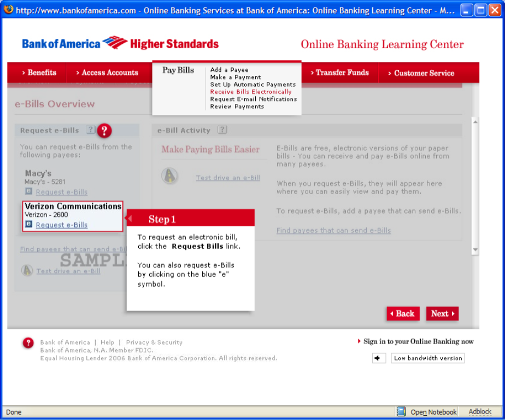Click Request e-Bills link for Verizon
The width and height of the screenshot is (505, 420).
(62, 225)
